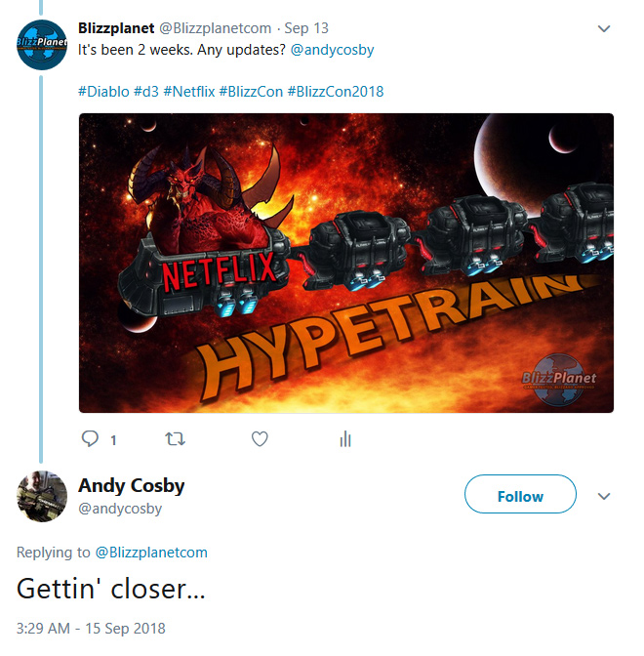Click the Andy Cosby display name

(x=132, y=486)
